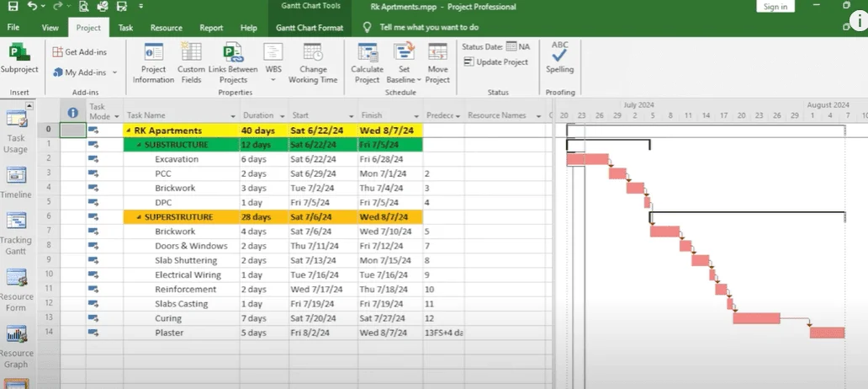The height and width of the screenshot is (389, 868).
Task: Switch to the Resource ribbon tab
Action: 166,27
